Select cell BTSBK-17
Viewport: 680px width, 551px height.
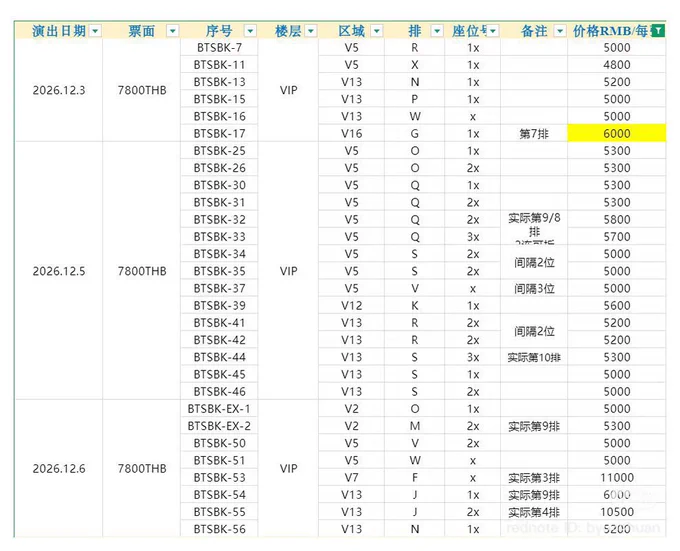219,134
